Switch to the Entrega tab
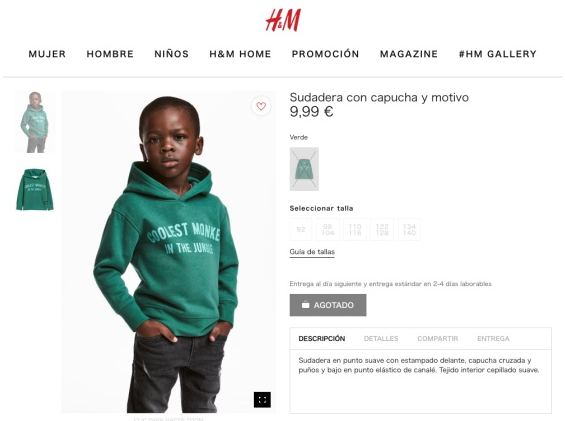The height and width of the screenshot is (421, 565). 493,338
